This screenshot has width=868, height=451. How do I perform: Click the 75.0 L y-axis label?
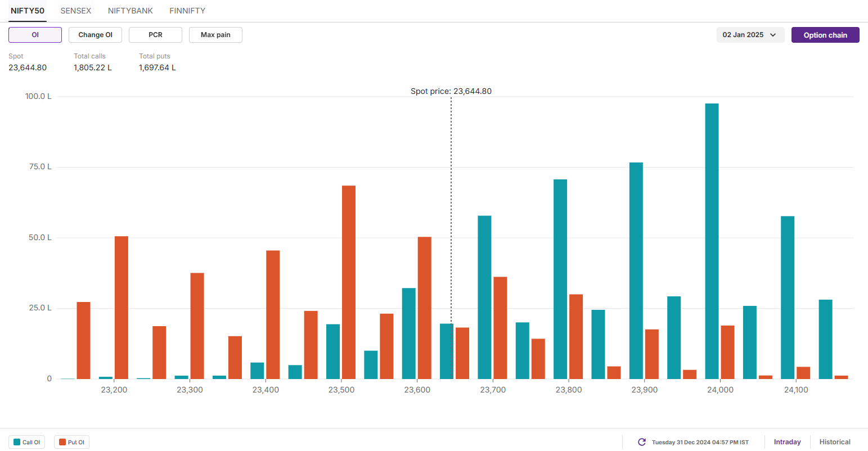40,166
